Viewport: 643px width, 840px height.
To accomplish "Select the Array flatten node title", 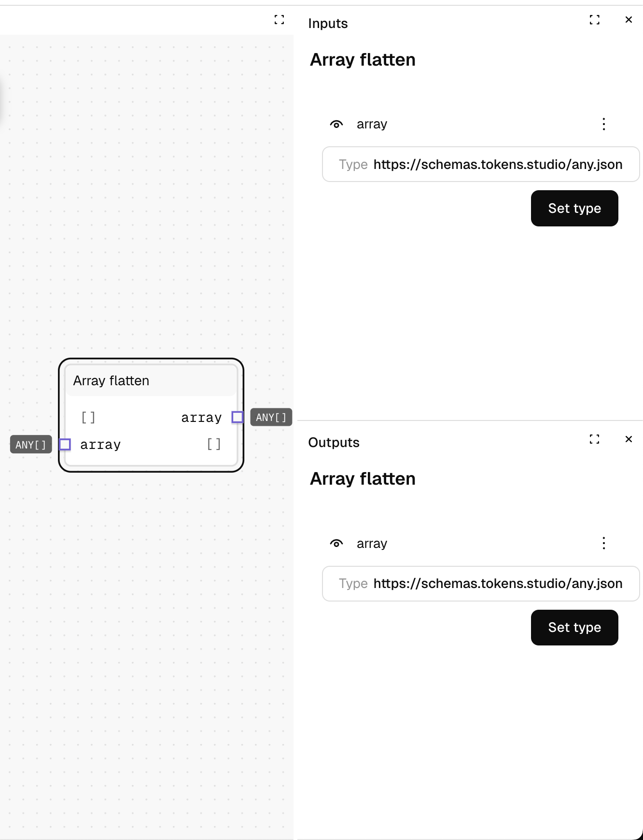I will (x=111, y=381).
